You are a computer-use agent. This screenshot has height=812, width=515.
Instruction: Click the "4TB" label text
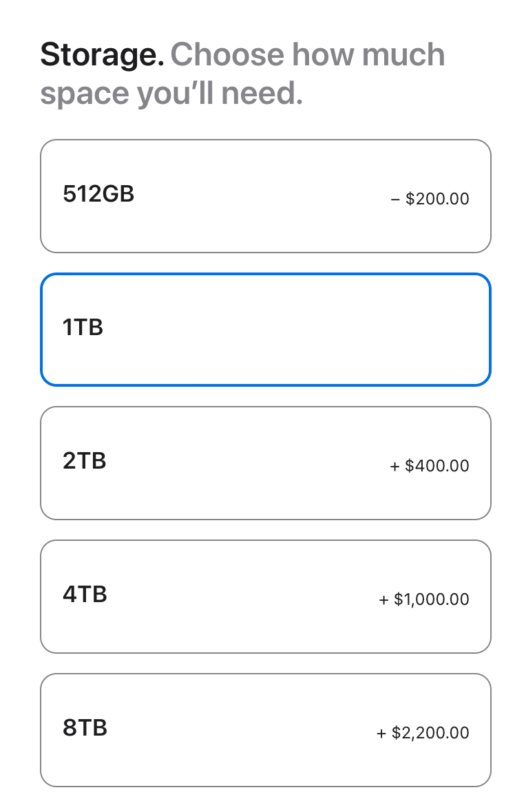pos(85,595)
